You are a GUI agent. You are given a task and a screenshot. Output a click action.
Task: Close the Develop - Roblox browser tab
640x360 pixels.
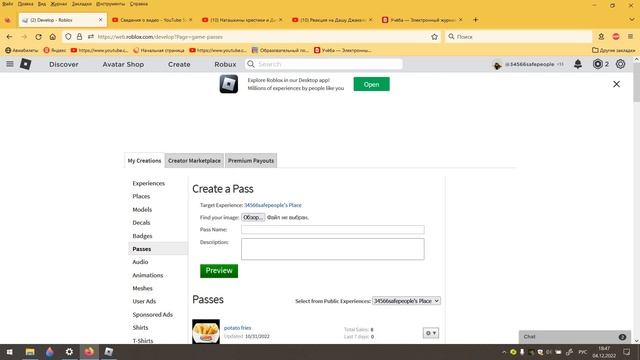pos(101,20)
